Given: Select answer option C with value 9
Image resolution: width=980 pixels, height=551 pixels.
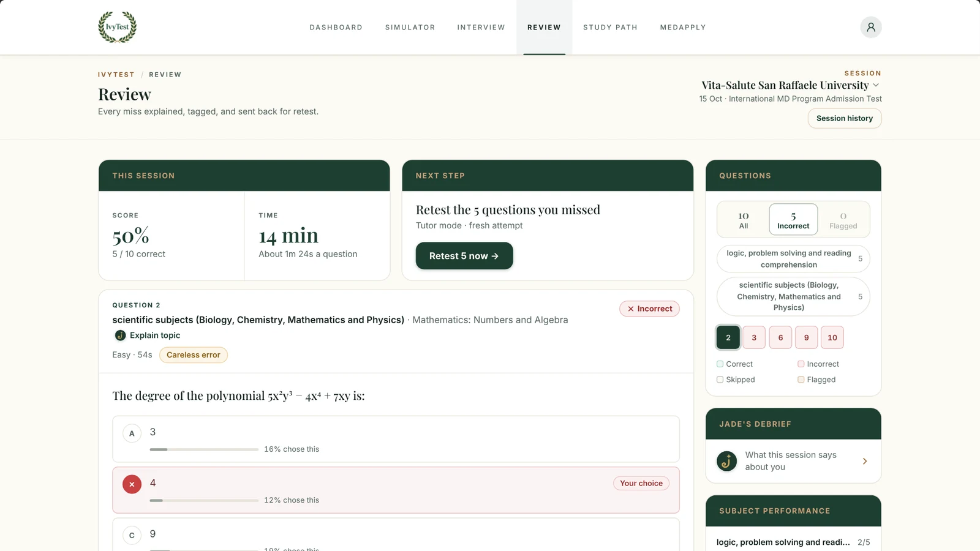Looking at the screenshot, I should coord(396,535).
